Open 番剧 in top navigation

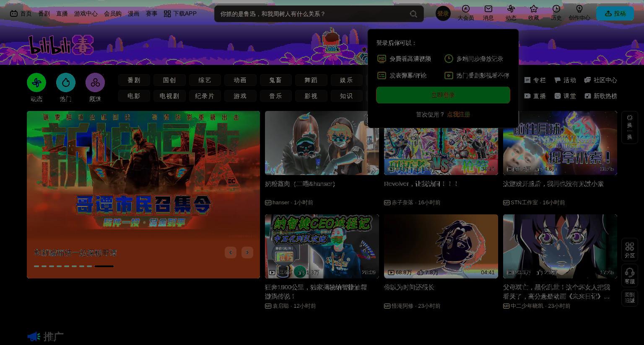click(44, 13)
